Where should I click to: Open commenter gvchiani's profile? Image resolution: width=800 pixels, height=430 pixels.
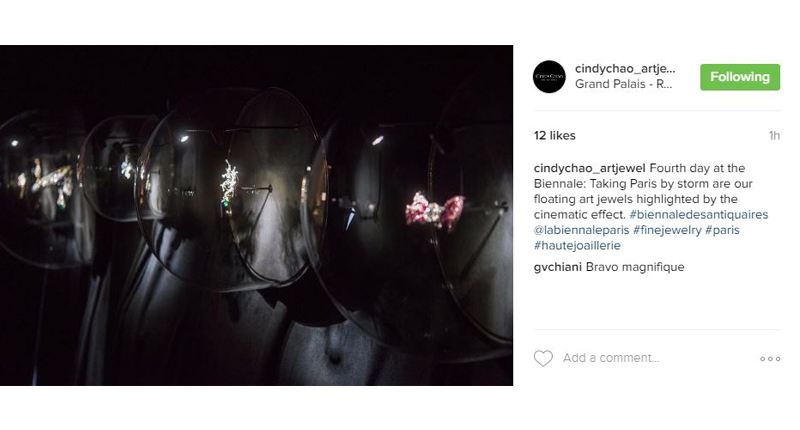pyautogui.click(x=558, y=267)
